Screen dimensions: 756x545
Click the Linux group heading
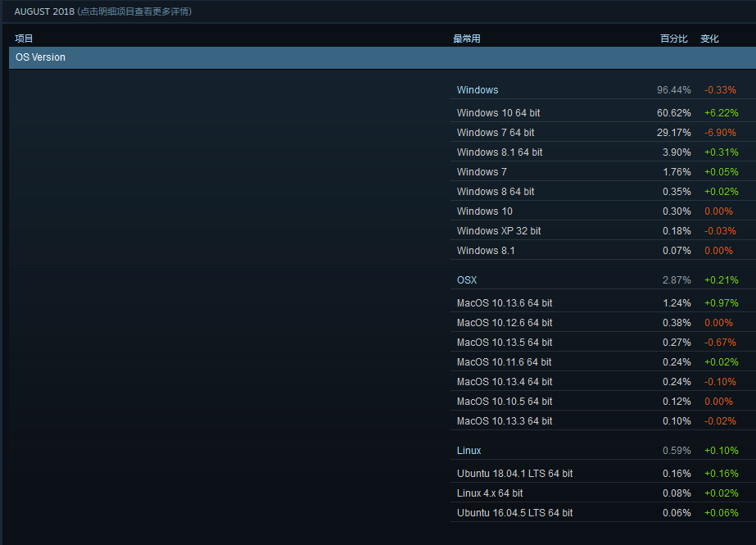click(x=469, y=451)
